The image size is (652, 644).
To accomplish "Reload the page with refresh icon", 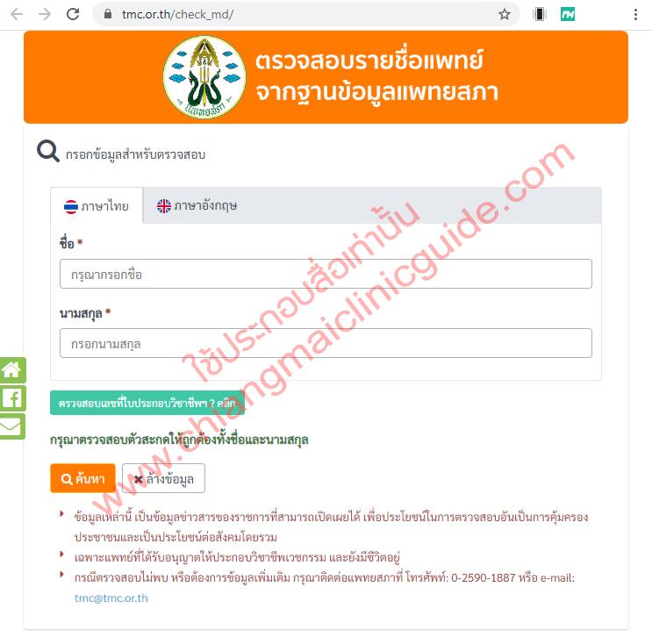I will click(x=73, y=14).
